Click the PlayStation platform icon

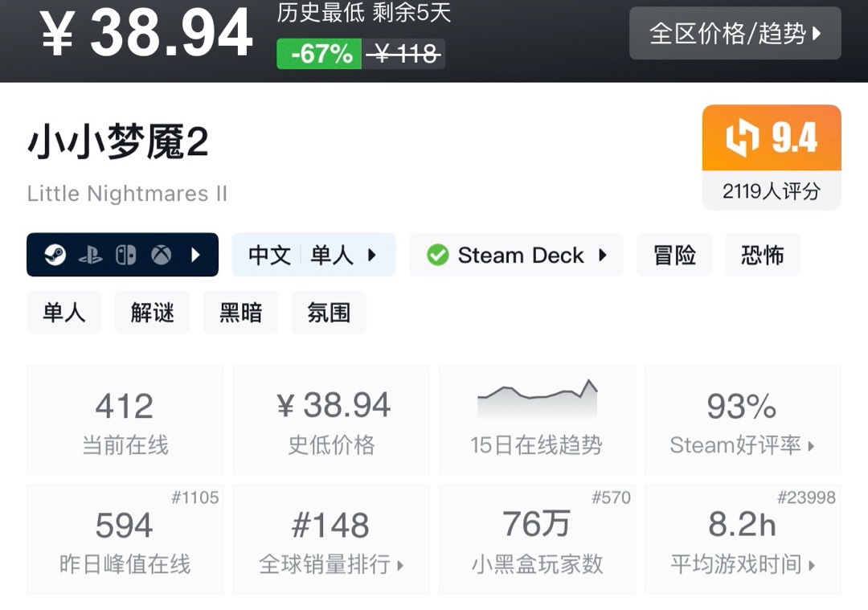[91, 256]
